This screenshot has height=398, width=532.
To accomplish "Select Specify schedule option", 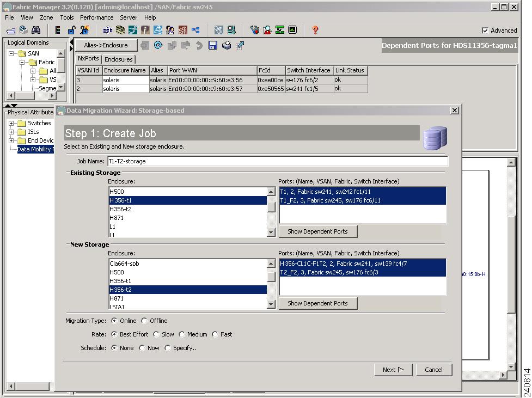I will point(168,348).
